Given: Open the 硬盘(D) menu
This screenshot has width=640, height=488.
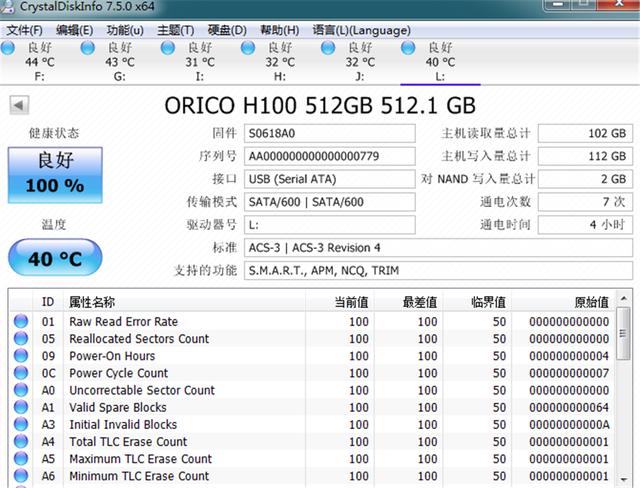Looking at the screenshot, I should point(227,30).
